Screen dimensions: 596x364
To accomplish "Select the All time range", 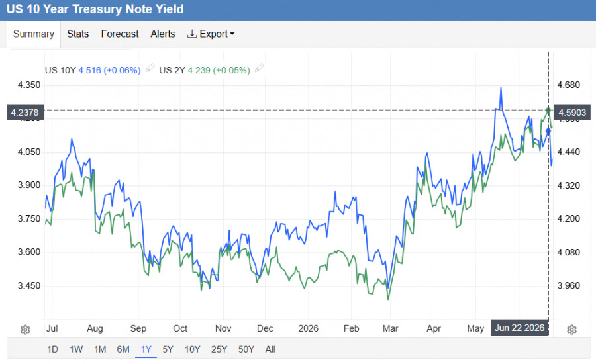I will click(x=270, y=349).
